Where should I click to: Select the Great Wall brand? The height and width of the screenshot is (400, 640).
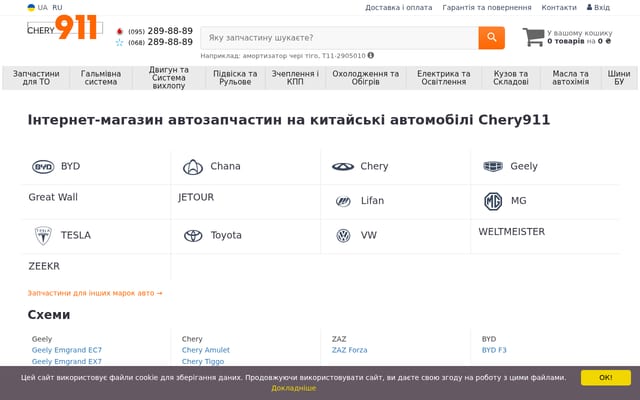pyautogui.click(x=53, y=197)
